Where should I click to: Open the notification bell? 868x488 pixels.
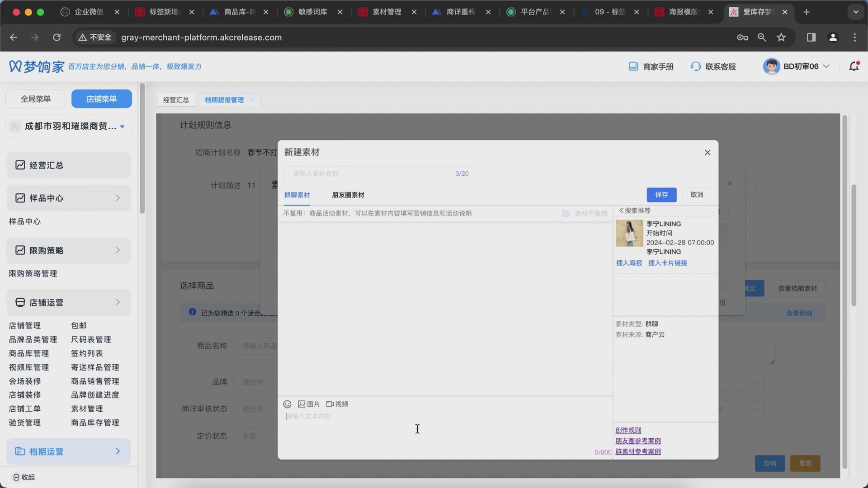coord(854,66)
